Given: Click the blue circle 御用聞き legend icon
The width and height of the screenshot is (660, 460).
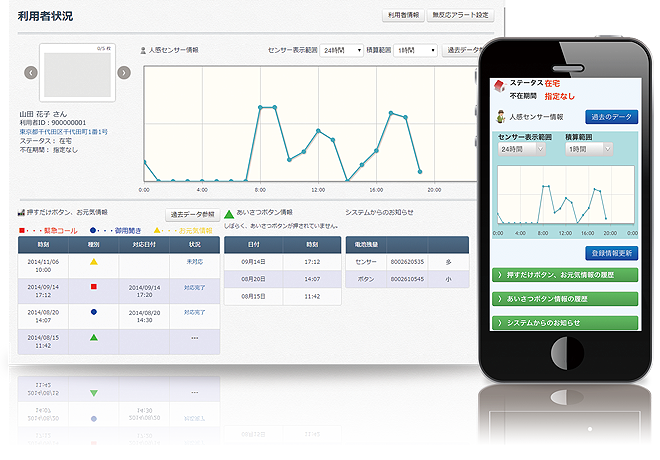Looking at the screenshot, I should point(93,230).
